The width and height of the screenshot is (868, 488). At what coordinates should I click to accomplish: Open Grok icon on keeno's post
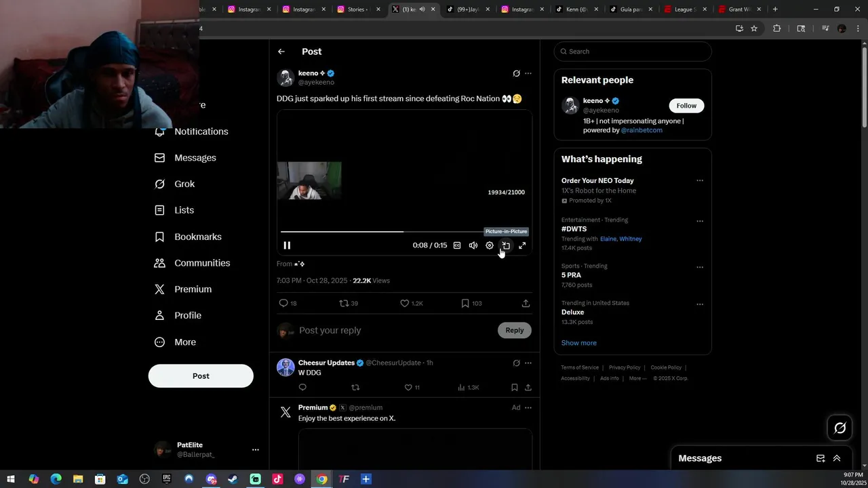tap(516, 73)
